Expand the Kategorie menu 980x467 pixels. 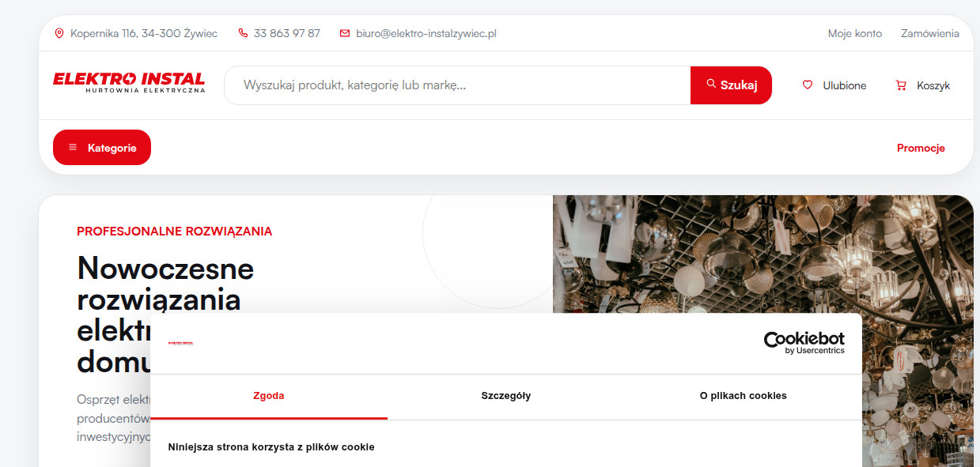pos(102,148)
